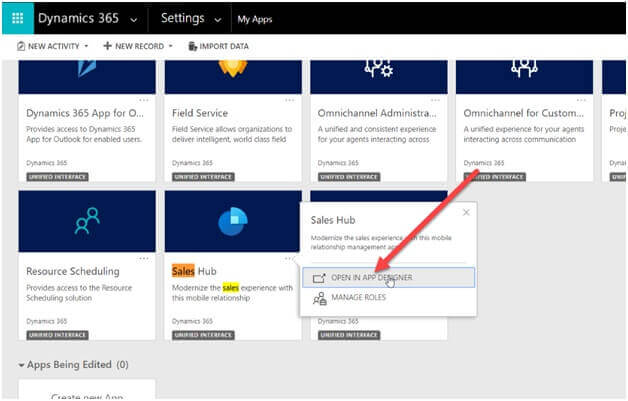Click the New Record plus icon
The width and height of the screenshot is (628, 401).
tap(107, 46)
